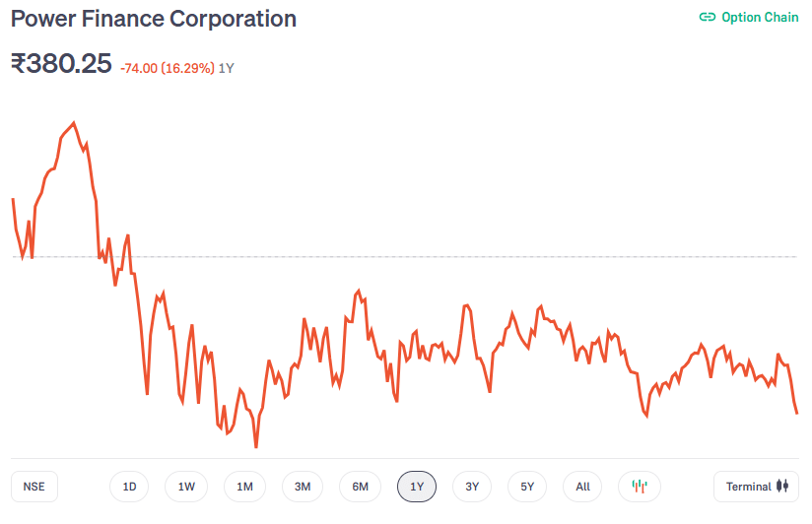Switch to the 3Y range
This screenshot has width=812, height=524.
pyautogui.click(x=472, y=487)
